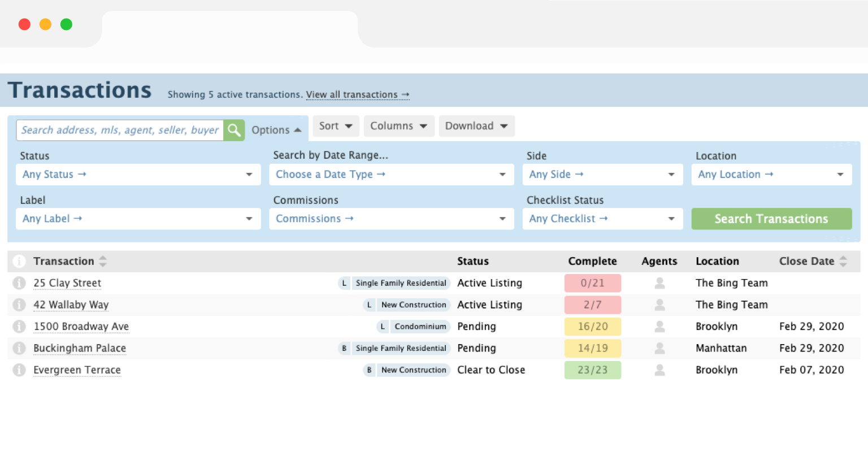Image resolution: width=868 pixels, height=452 pixels.
Task: Open the 25 Clay Street transaction
Action: point(67,283)
